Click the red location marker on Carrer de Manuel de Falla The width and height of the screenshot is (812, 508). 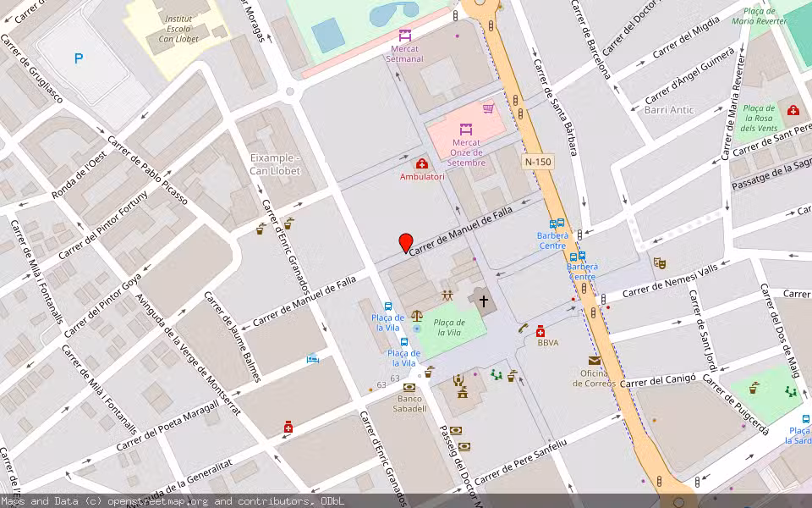click(x=405, y=242)
